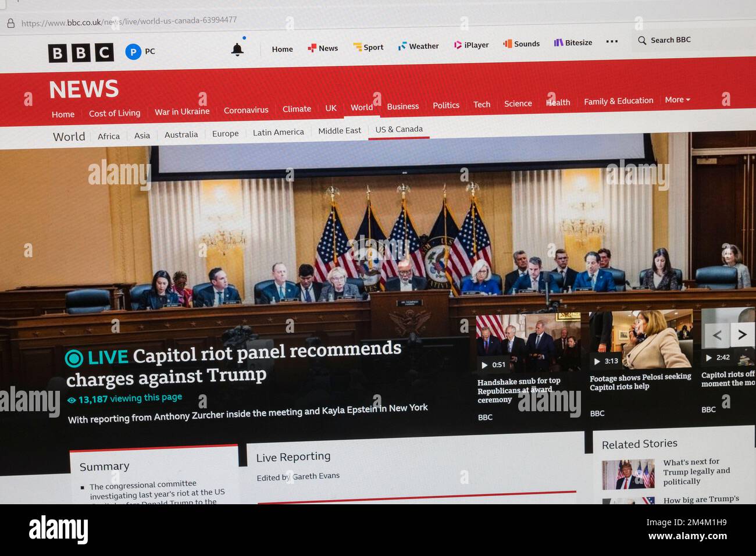Screen dimensions: 756x556
Task: Select the Middle East sub-tab
Action: pos(340,131)
